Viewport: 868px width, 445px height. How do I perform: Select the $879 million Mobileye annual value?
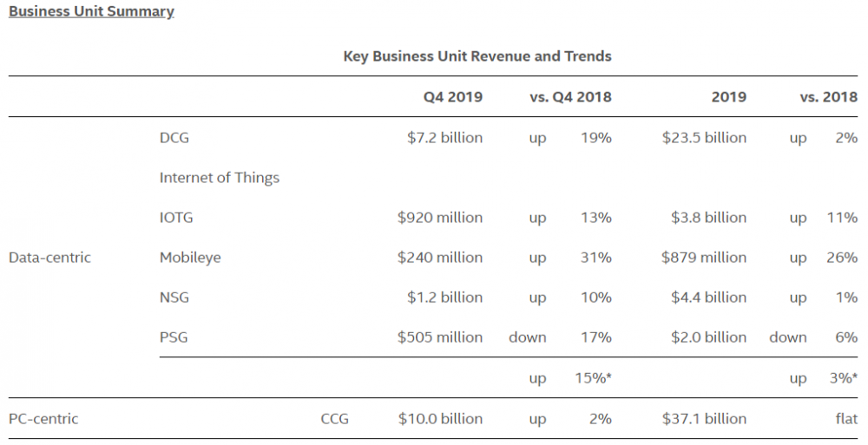pyautogui.click(x=704, y=258)
